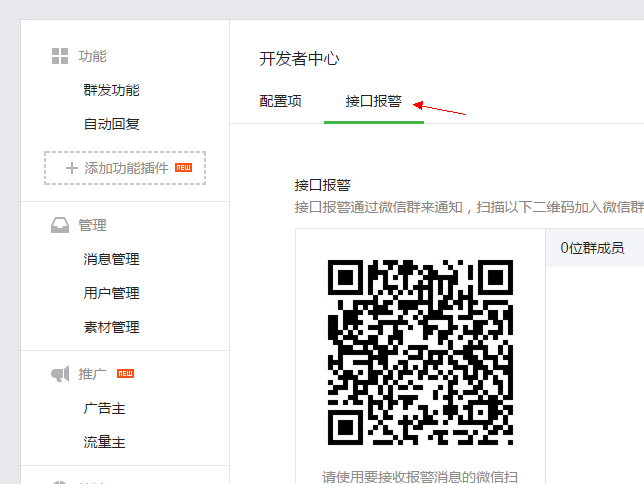644x484 pixels.
Task: Open 消息管理 under 管理
Action: 111,259
